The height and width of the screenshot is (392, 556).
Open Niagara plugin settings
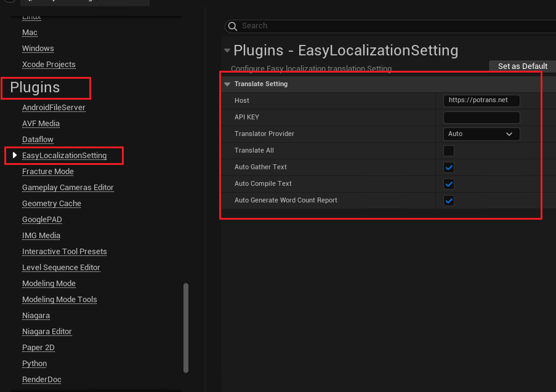[x=36, y=316]
